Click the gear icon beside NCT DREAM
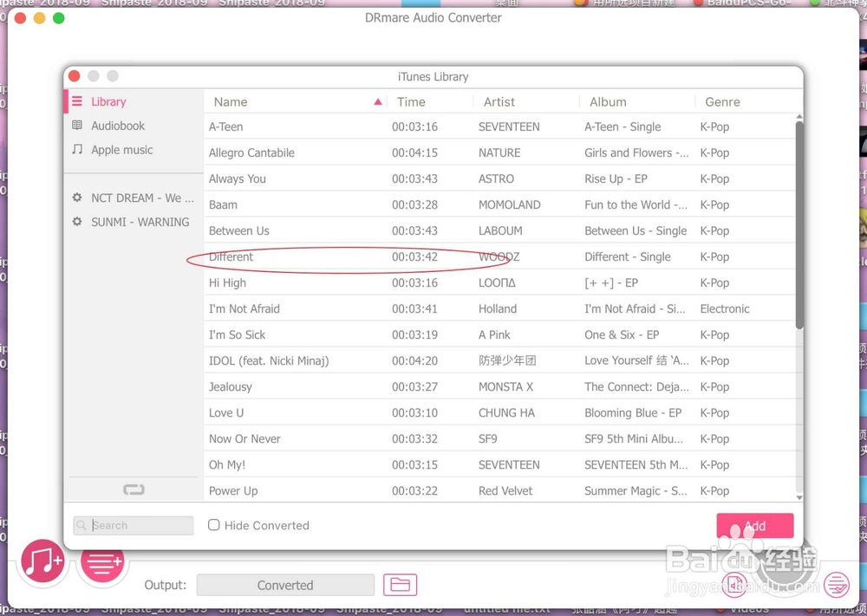The height and width of the screenshot is (616, 867). tap(77, 198)
